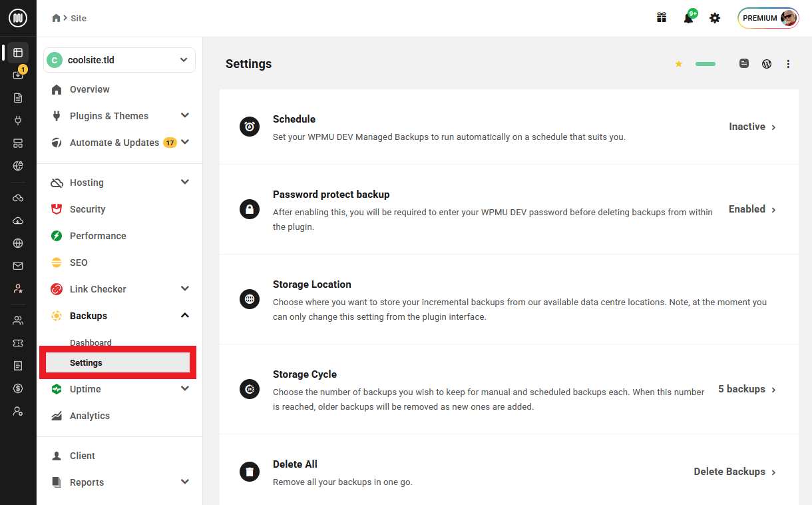The image size is (812, 505).
Task: Expand the Automate & Updates chevron
Action: tap(185, 142)
